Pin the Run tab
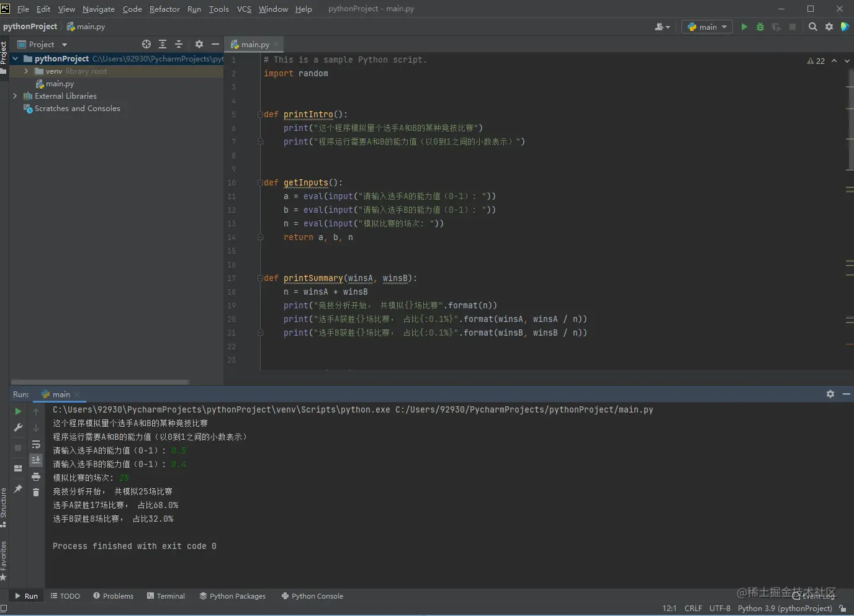 coord(18,489)
